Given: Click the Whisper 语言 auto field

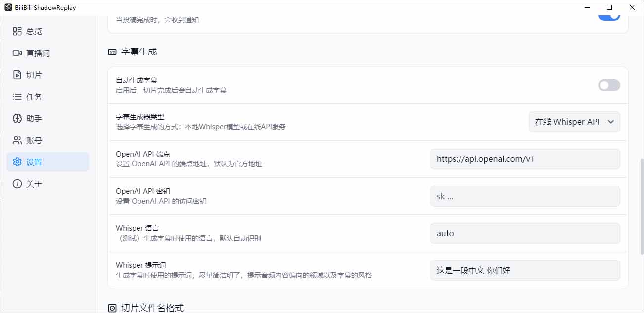Looking at the screenshot, I should coord(525,233).
